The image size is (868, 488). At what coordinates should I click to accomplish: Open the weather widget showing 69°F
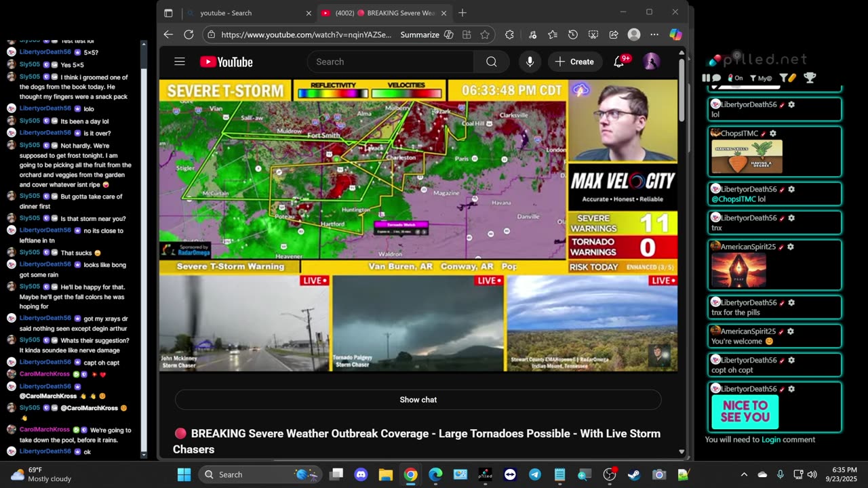41,474
